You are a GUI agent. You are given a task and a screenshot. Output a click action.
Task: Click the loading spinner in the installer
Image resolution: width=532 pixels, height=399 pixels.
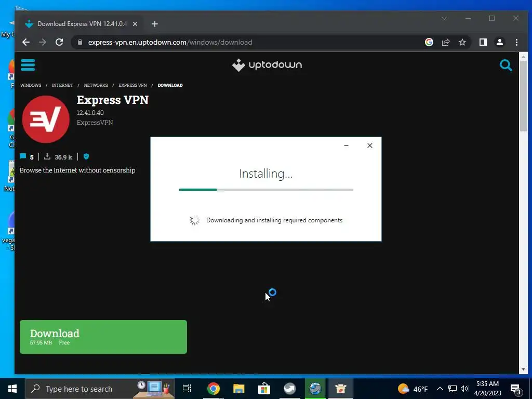coord(194,220)
